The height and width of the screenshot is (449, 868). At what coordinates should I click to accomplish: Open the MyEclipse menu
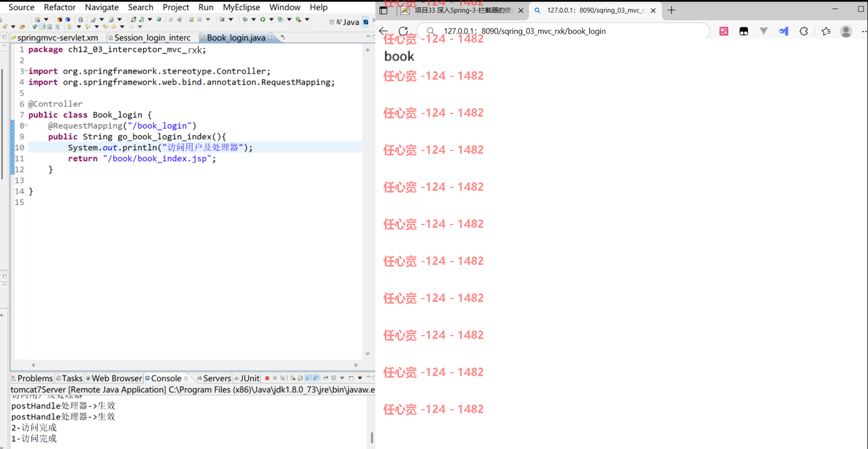point(241,7)
